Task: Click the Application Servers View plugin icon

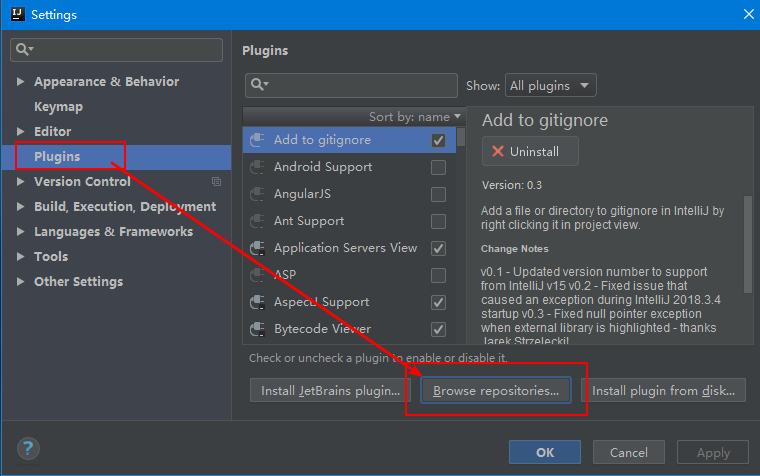Action: click(x=257, y=248)
